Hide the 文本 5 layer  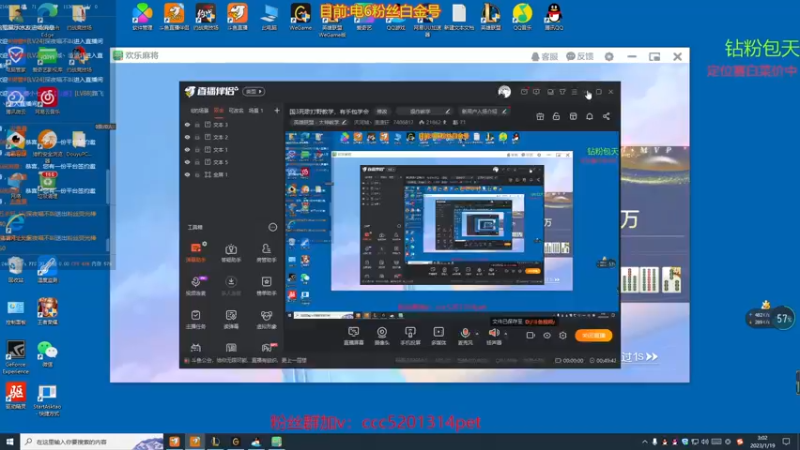(x=187, y=162)
